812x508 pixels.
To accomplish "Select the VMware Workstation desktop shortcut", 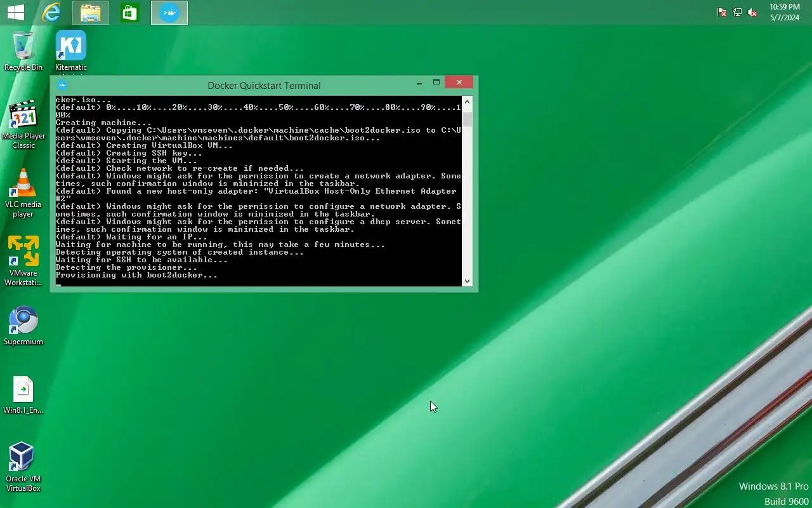I will (23, 262).
